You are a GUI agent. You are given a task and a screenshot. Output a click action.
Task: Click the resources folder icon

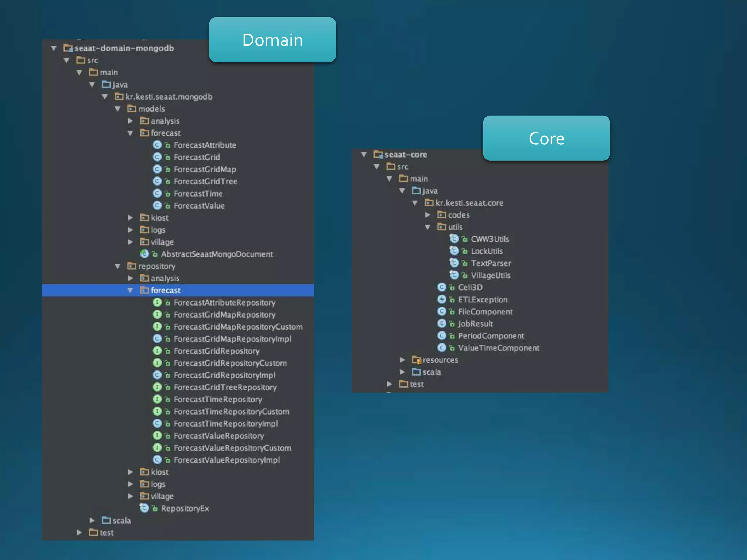point(416,360)
